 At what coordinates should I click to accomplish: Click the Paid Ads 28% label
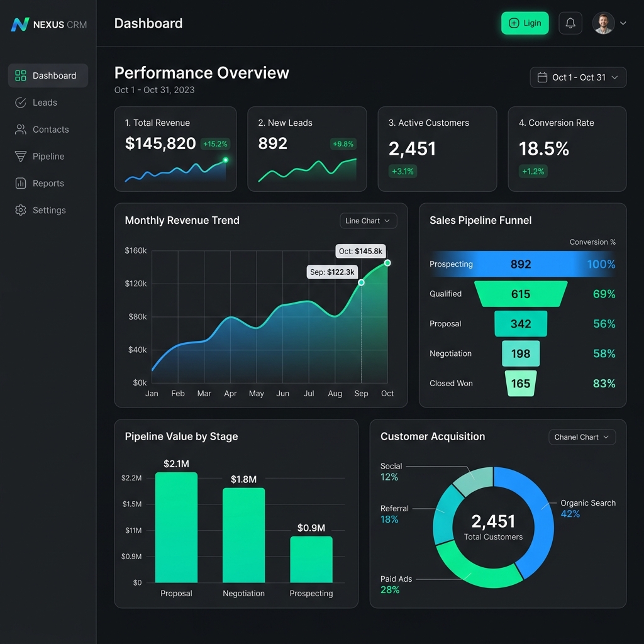click(396, 584)
